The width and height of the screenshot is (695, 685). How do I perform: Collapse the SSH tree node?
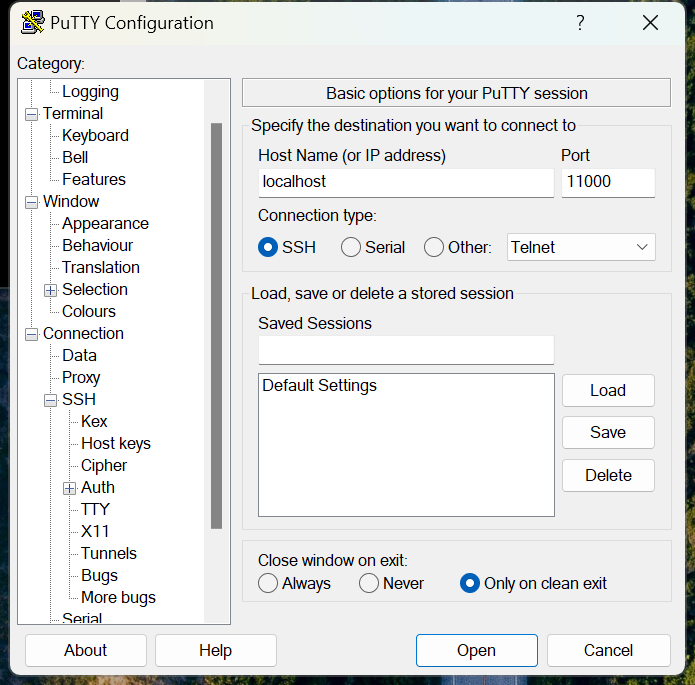[51, 400]
